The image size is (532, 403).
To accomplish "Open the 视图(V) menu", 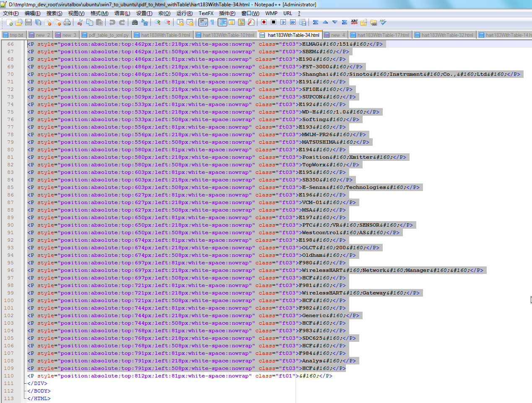I will coord(76,13).
